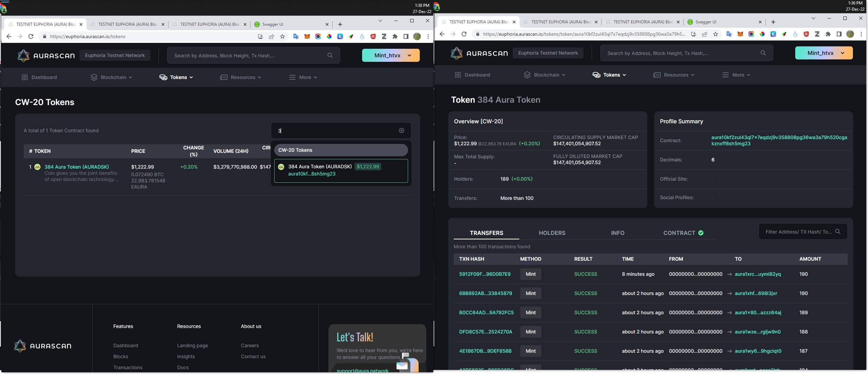Bookmark the page with the star in left browser
This screenshot has width=868, height=374.
coord(282,36)
